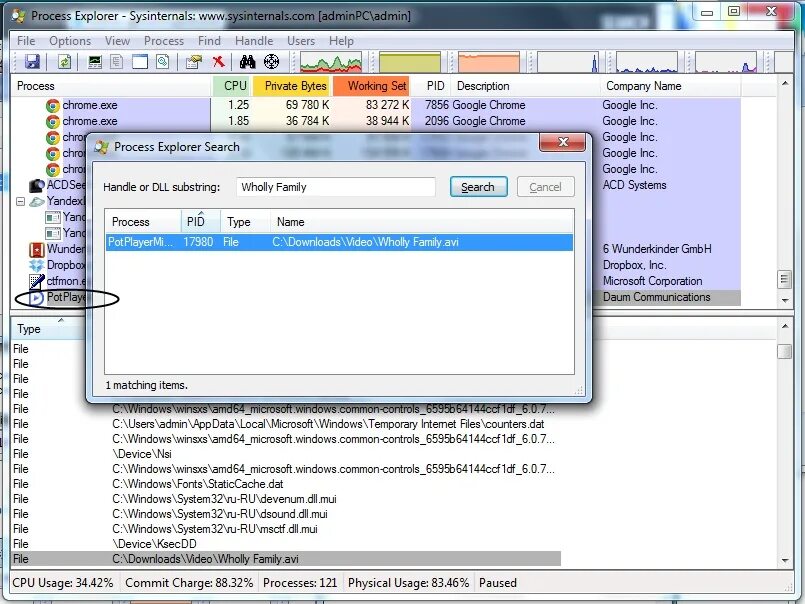Toggle the process tree toolbar icon
The height and width of the screenshot is (604, 805).
click(117, 62)
